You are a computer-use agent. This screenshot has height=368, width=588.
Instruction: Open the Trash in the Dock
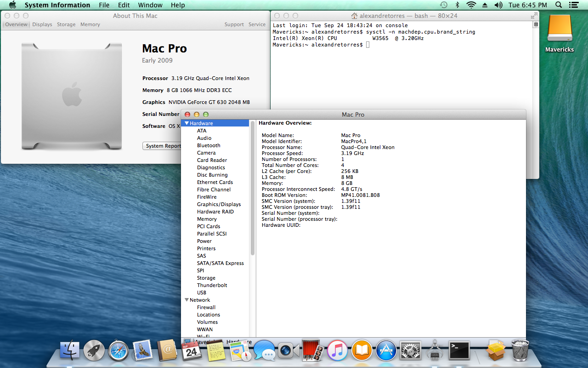coord(520,351)
